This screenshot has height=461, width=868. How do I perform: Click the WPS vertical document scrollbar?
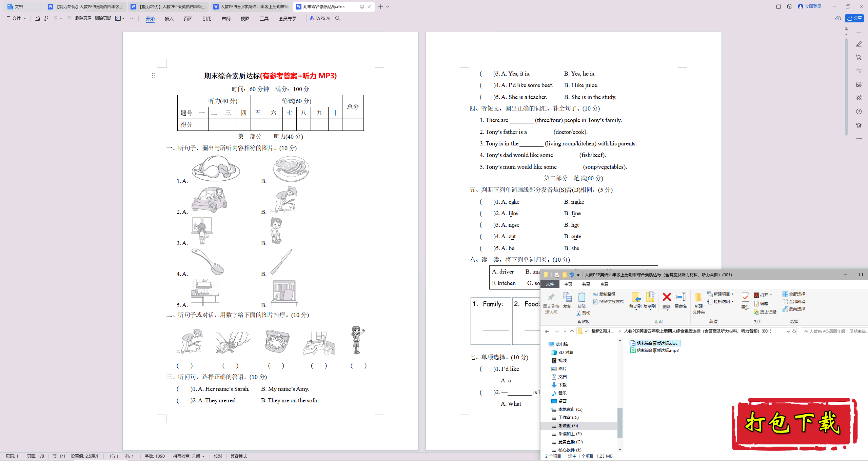pos(846,86)
